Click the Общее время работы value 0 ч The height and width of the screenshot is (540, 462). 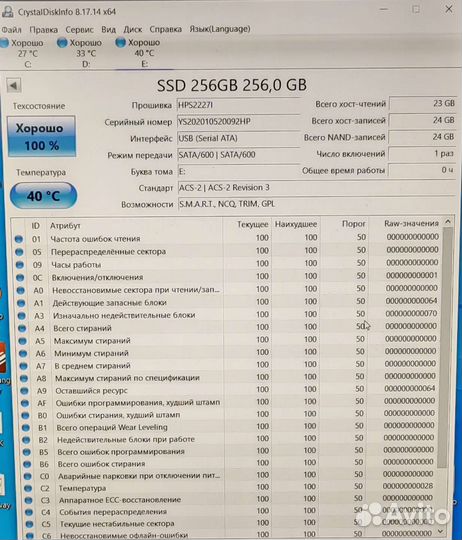(x=423, y=170)
